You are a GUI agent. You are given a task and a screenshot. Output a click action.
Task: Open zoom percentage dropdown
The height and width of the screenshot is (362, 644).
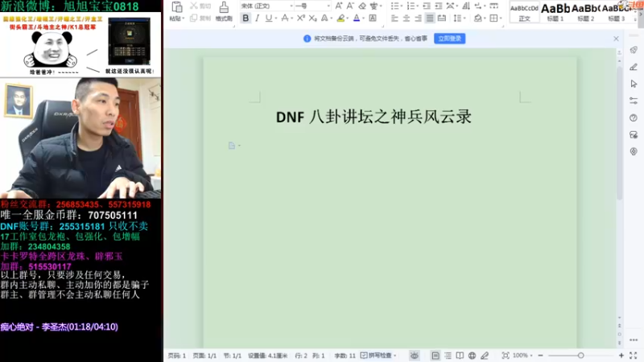(531, 356)
